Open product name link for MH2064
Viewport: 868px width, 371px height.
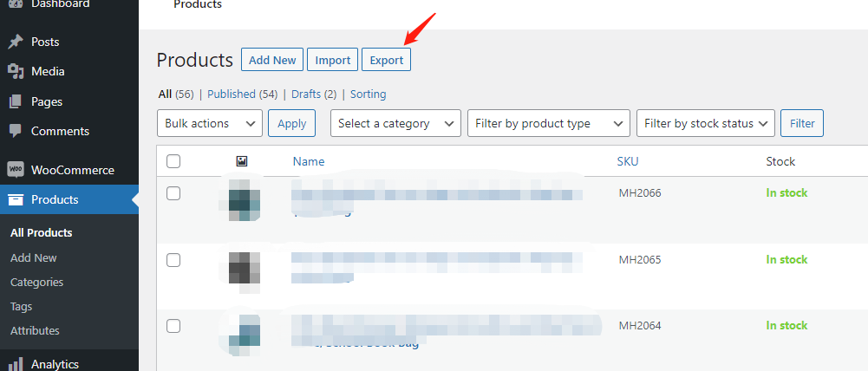coord(447,331)
